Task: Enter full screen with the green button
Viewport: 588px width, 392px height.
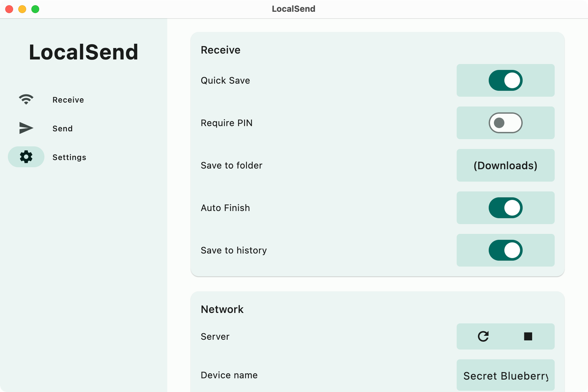Action: coord(35,9)
